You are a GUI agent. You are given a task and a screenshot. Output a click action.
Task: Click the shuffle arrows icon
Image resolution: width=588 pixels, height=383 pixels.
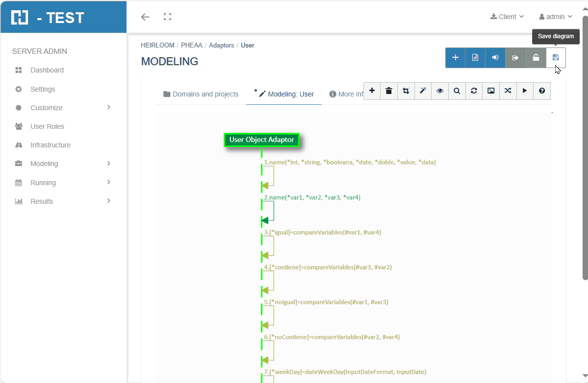point(508,91)
